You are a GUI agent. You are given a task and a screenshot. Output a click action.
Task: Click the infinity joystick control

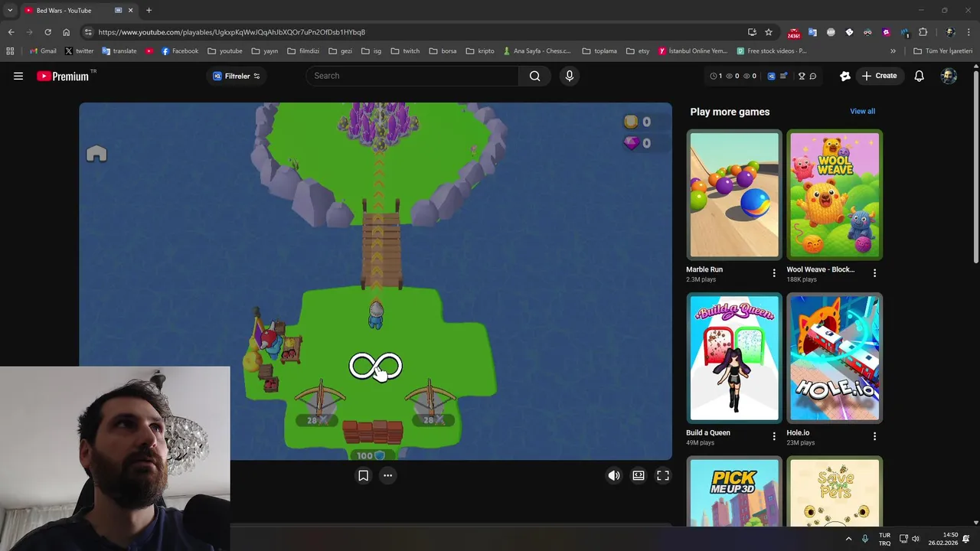(375, 367)
